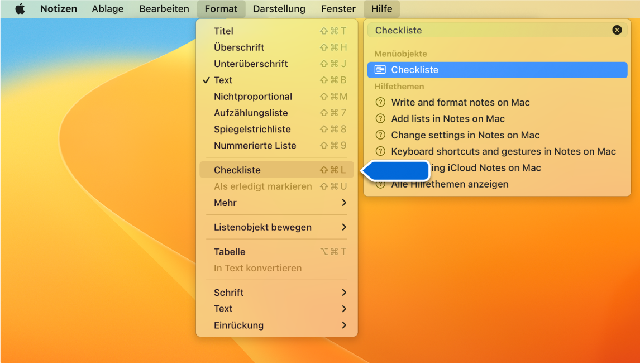Viewport: 640px width, 364px height.
Task: Click the help icon beside "Change settings in Notes"
Action: [380, 135]
